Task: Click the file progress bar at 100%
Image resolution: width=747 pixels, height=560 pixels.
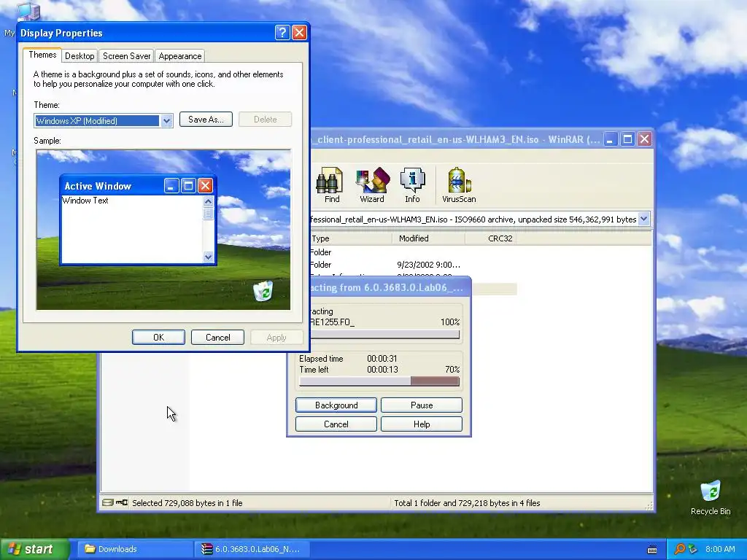Action: 385,334
